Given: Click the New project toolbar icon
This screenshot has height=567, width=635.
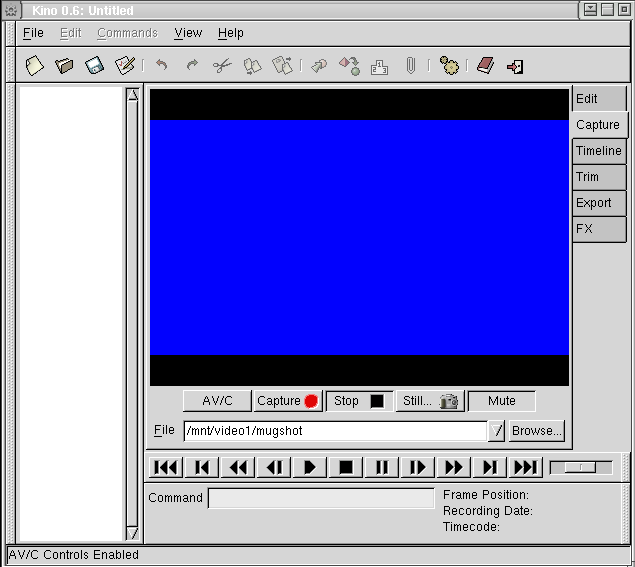Looking at the screenshot, I should (x=34, y=65).
